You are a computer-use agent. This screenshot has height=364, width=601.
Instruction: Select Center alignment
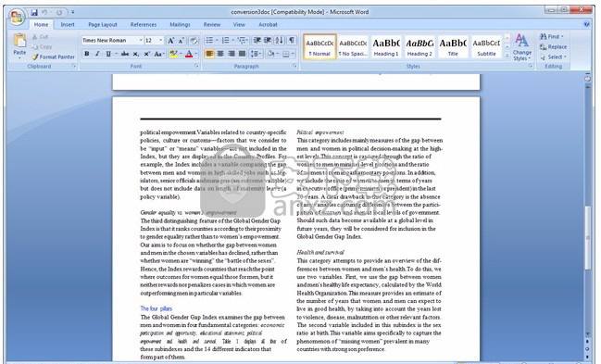220,54
